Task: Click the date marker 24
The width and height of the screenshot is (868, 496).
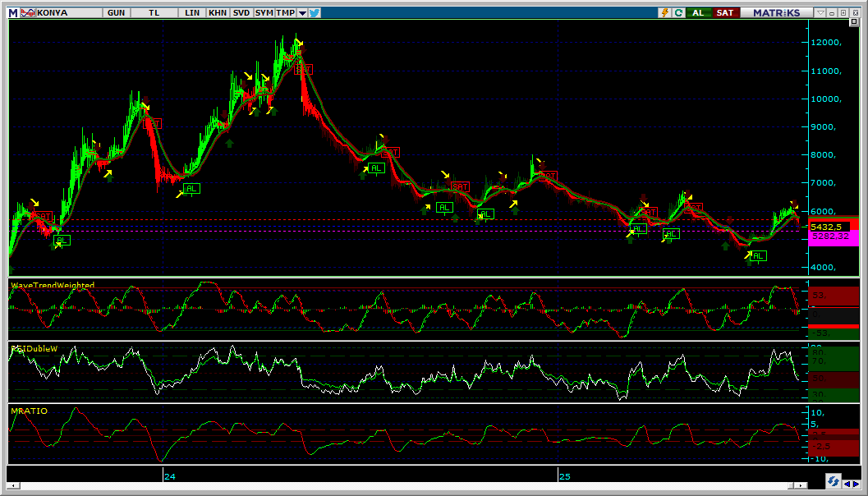Action: [170, 476]
